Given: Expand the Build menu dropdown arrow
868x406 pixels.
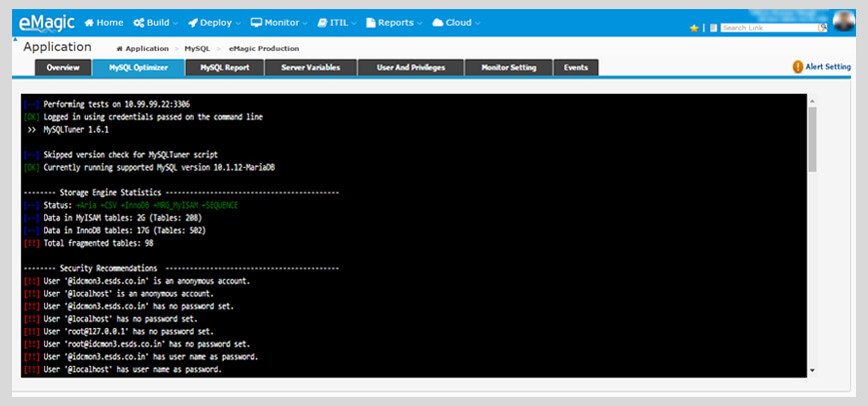Looking at the screenshot, I should tap(175, 23).
